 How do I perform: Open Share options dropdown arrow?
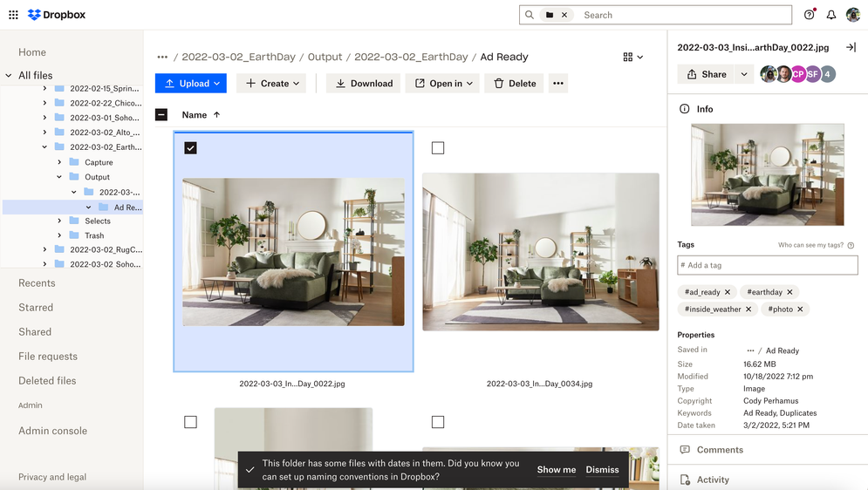click(744, 74)
